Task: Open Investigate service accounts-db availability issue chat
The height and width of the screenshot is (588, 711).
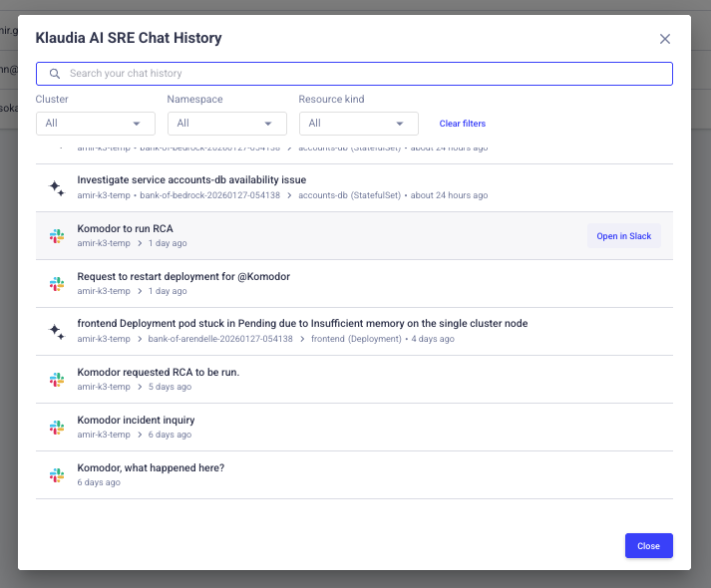Action: (354, 188)
